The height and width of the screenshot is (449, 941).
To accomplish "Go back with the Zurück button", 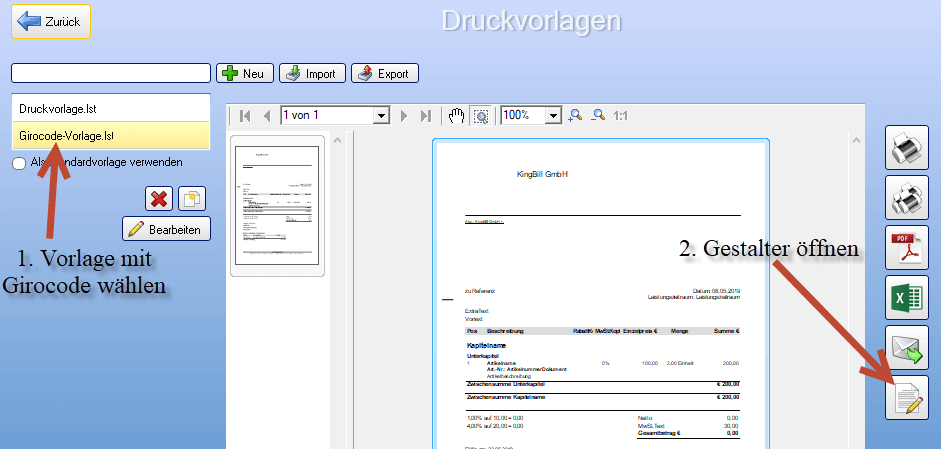I will pos(51,22).
